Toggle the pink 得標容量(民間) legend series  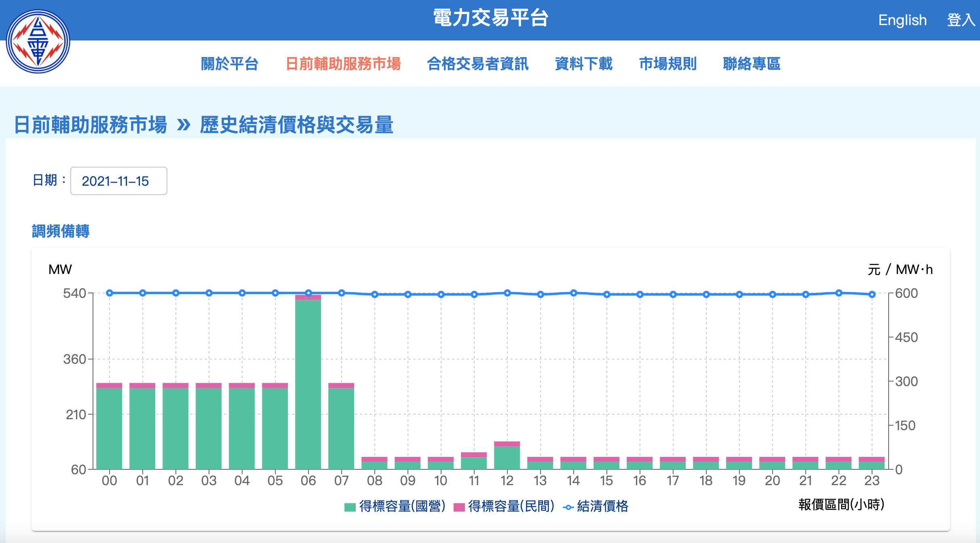coord(504,506)
